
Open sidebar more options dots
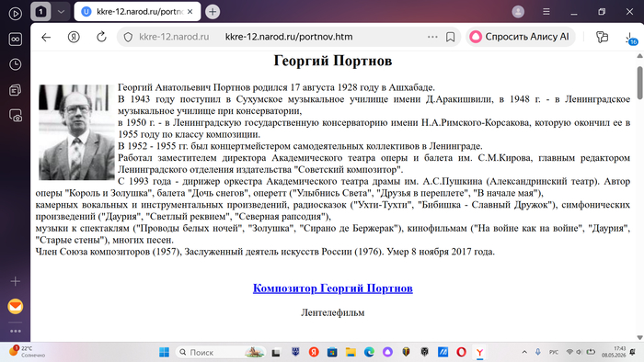click(16, 331)
